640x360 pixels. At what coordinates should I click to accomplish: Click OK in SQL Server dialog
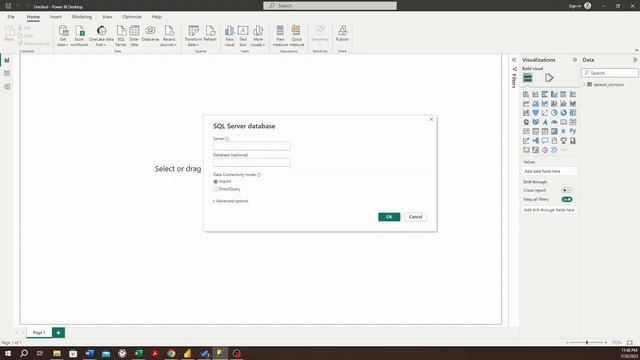point(389,217)
